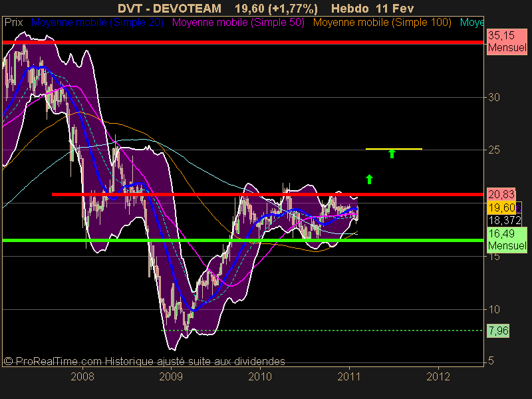Click the 19,60 (+1,77%) quote in title
The width and height of the screenshot is (532, 399).
(276, 8)
